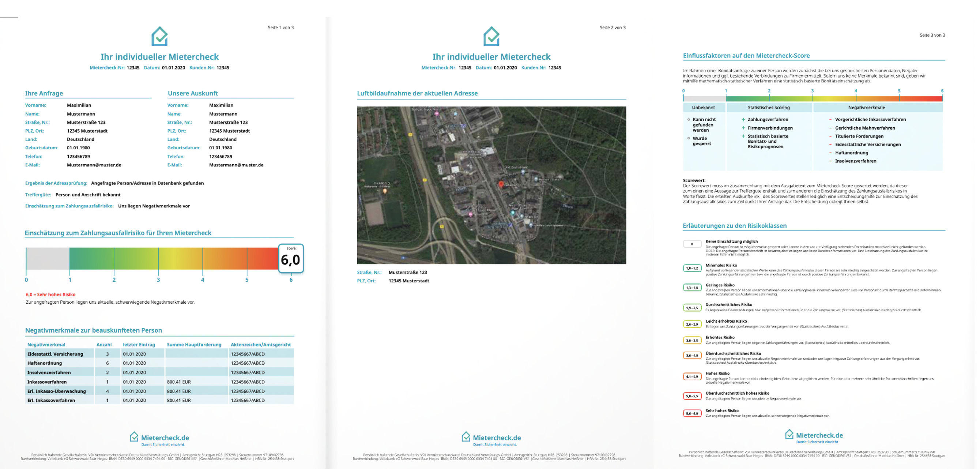
Task: Click the Haftanordnung row in negatives table
Action: pyautogui.click(x=45, y=363)
